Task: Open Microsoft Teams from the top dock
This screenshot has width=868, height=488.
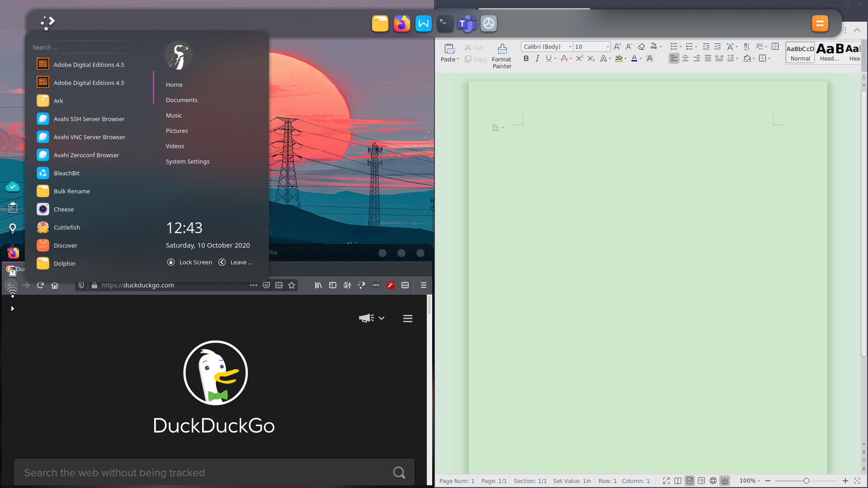Action: click(467, 23)
